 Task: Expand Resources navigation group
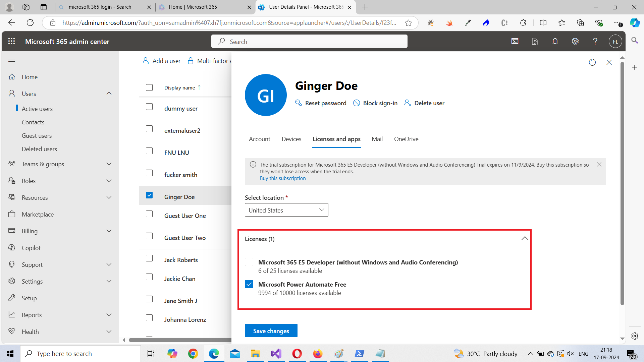coord(109,197)
